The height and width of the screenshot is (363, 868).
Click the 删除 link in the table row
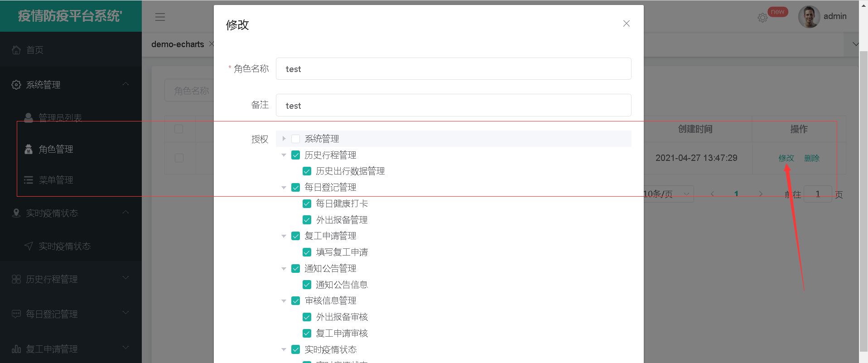coord(812,158)
